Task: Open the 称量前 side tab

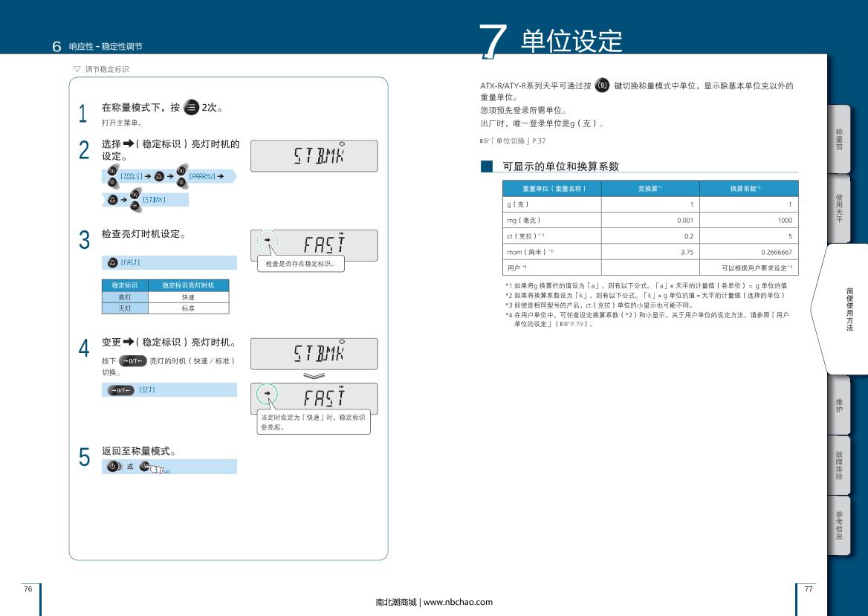Action: click(x=838, y=139)
